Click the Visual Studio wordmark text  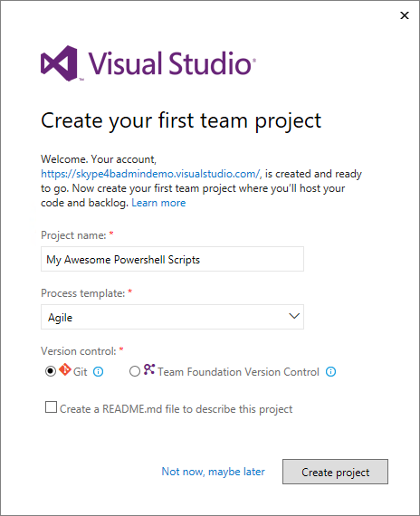click(x=171, y=63)
